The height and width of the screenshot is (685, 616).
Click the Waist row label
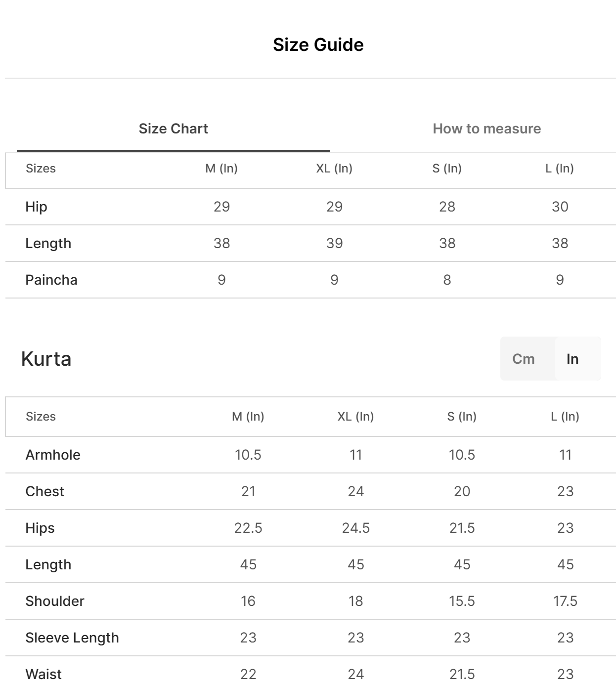tap(44, 674)
